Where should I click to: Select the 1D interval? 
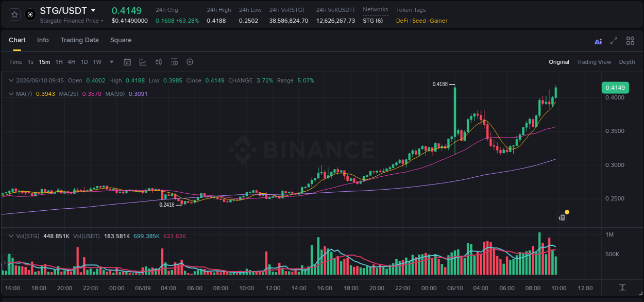(84, 62)
